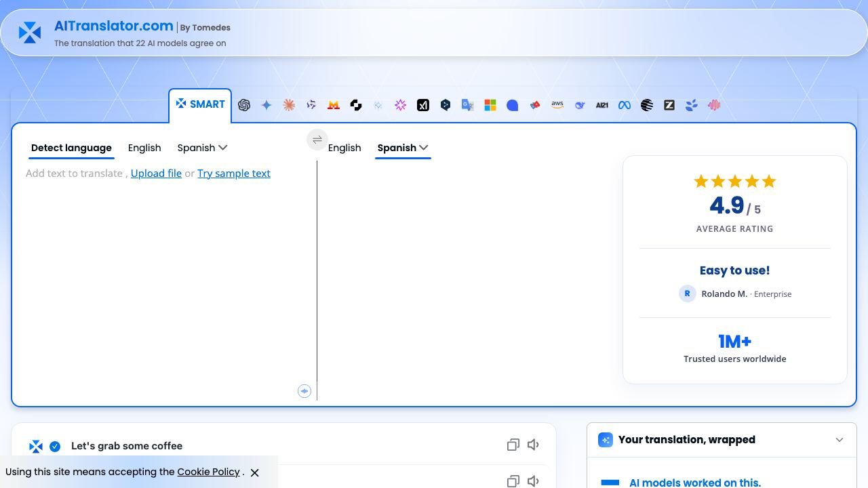This screenshot has width=868, height=488.
Task: Select the Mistral orange M icon
Action: click(x=334, y=105)
